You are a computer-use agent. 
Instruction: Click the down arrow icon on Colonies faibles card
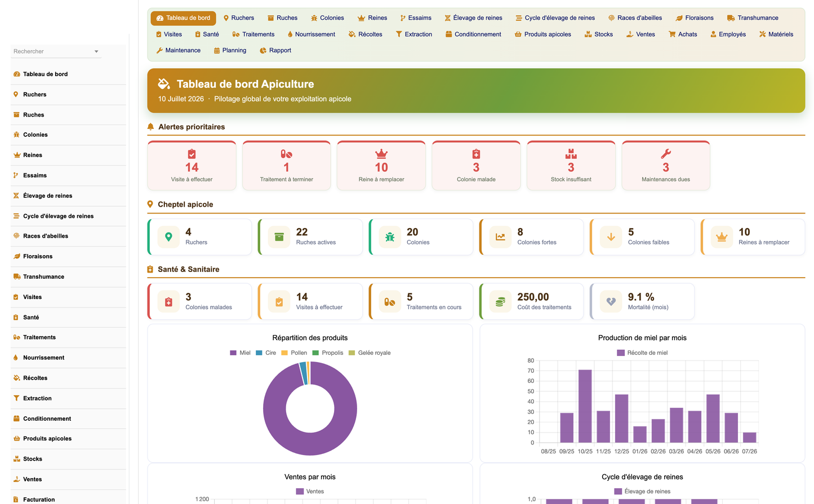(611, 237)
